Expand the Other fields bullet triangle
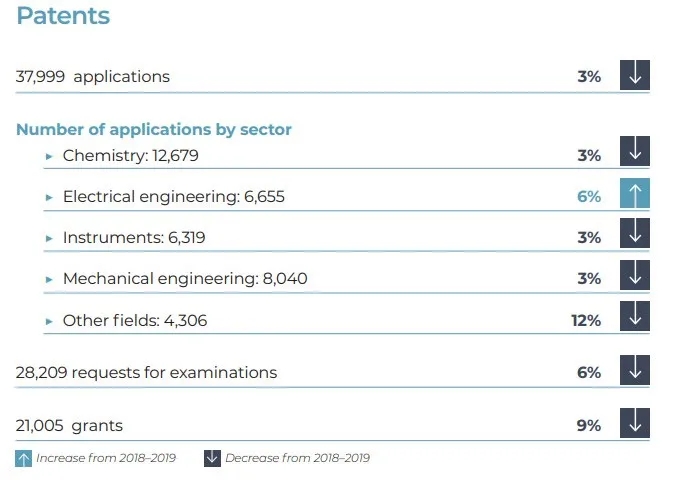 click(x=49, y=321)
